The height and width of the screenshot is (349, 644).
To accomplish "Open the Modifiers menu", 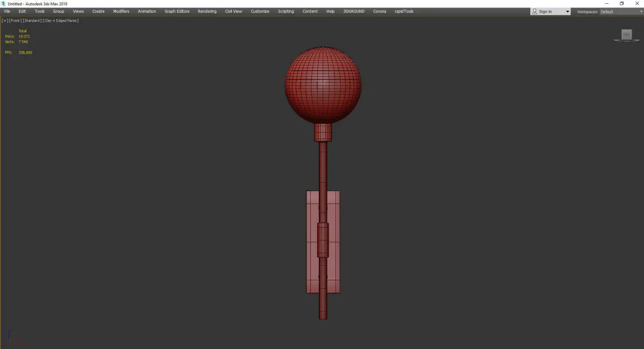I will click(121, 11).
